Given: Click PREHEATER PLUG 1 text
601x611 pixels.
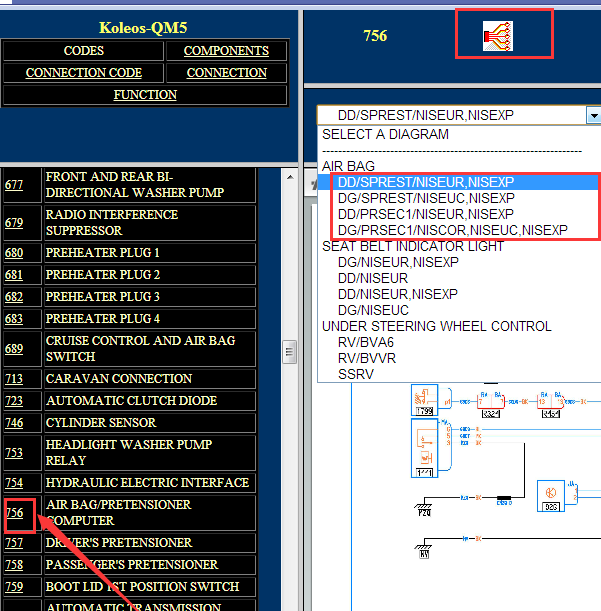Looking at the screenshot, I should (x=103, y=253).
